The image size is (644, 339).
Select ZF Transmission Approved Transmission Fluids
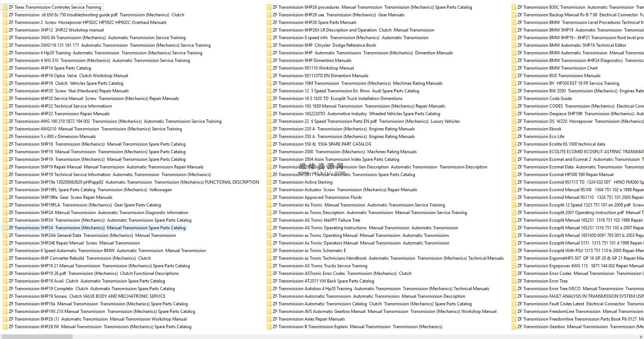click(x=317, y=197)
